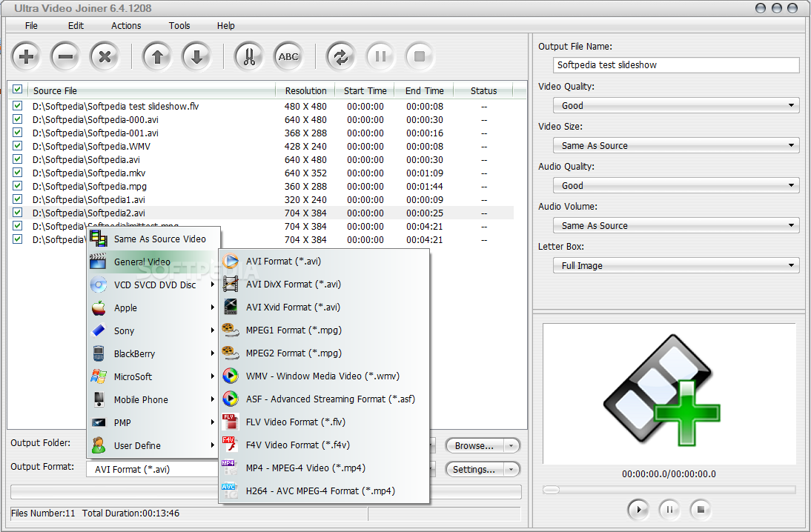
Task: Open the scissors cut tool
Action: (x=249, y=56)
